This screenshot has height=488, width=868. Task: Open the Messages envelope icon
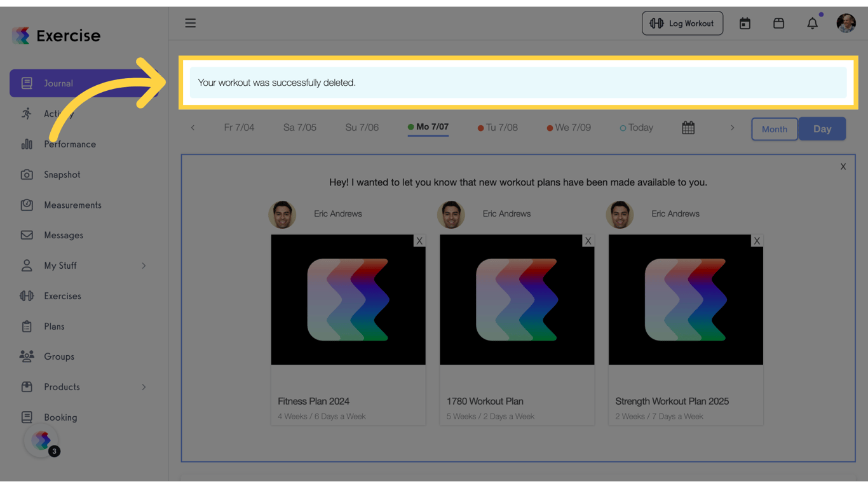(26, 235)
